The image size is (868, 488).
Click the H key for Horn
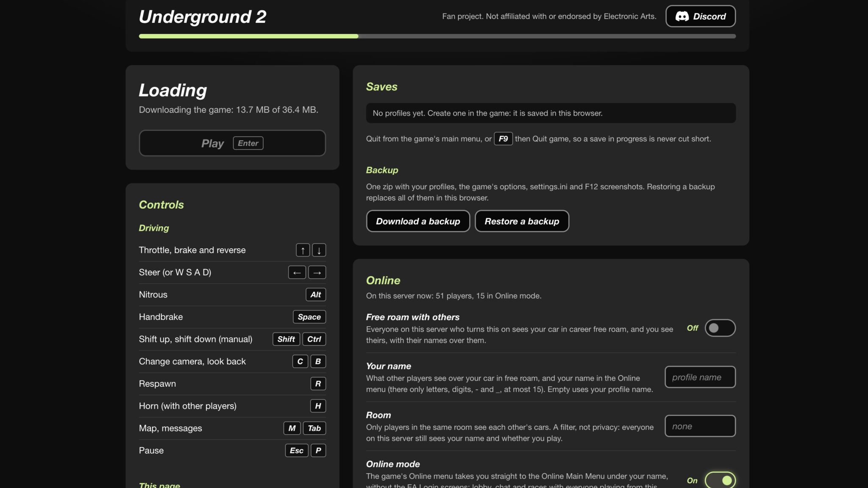tap(318, 406)
